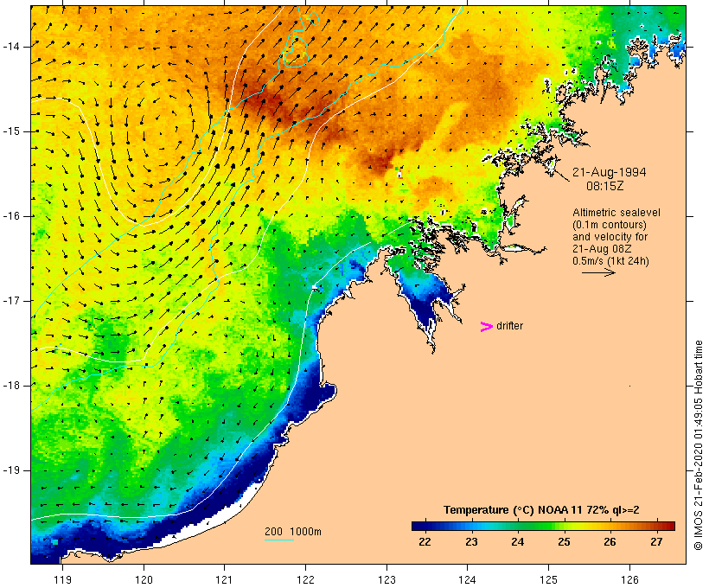The height and width of the screenshot is (588, 709).
Task: Click colorbar tick label 25
Action: coord(564,541)
